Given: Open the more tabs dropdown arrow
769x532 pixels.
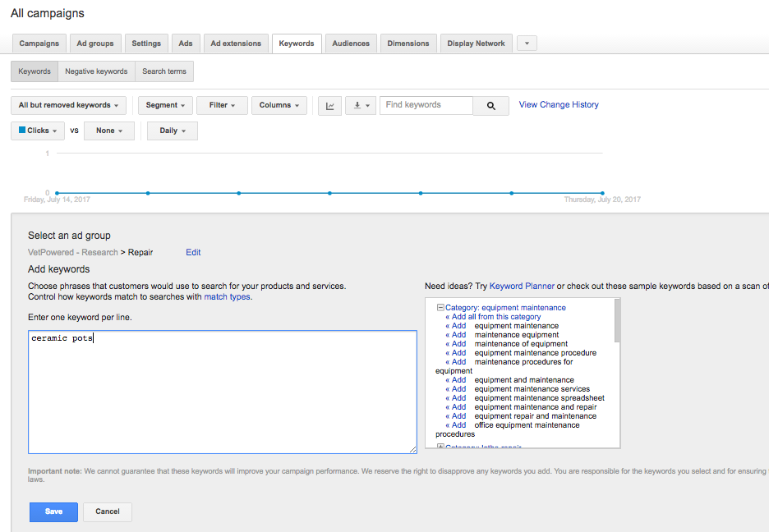Looking at the screenshot, I should (527, 44).
